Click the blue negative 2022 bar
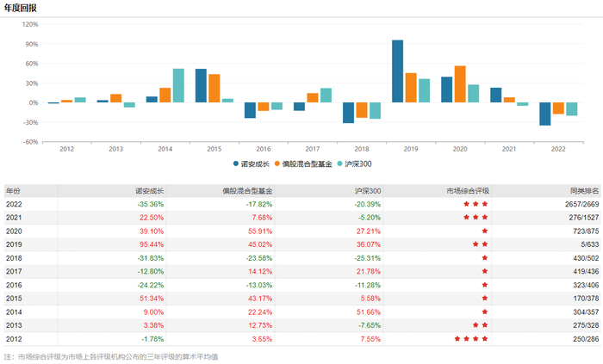Viewport: 603px width, 364px height. 545,114
